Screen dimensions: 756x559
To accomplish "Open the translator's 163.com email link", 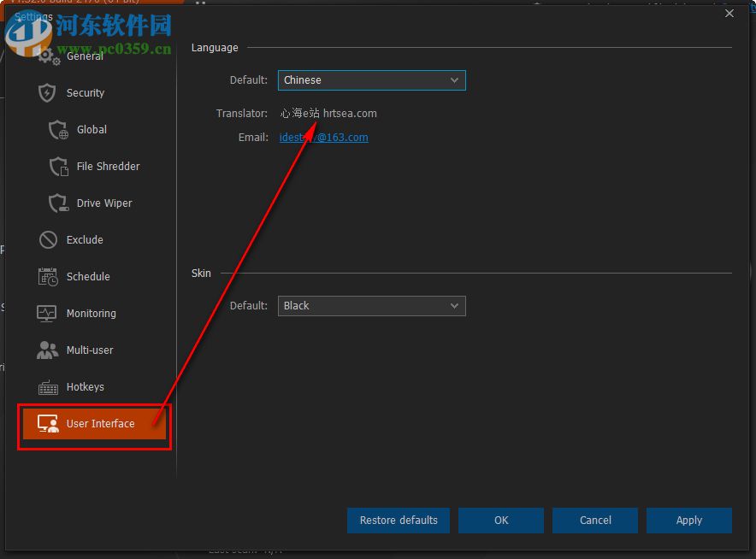I will [323, 137].
